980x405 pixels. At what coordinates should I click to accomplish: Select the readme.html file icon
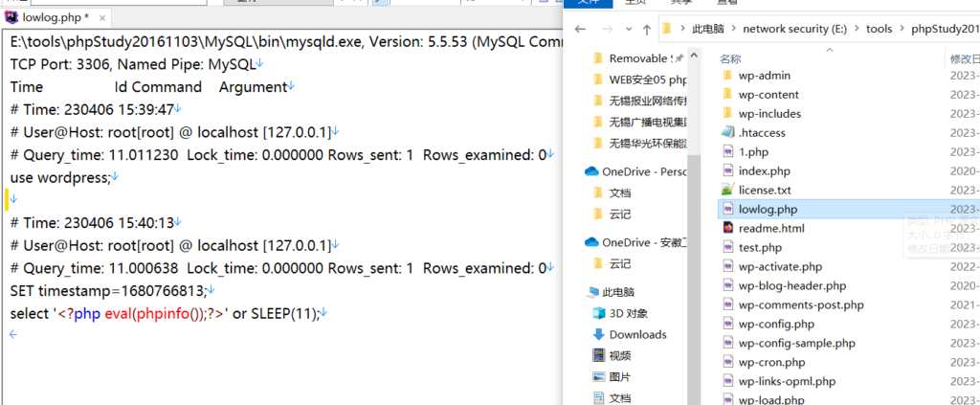coord(726,229)
